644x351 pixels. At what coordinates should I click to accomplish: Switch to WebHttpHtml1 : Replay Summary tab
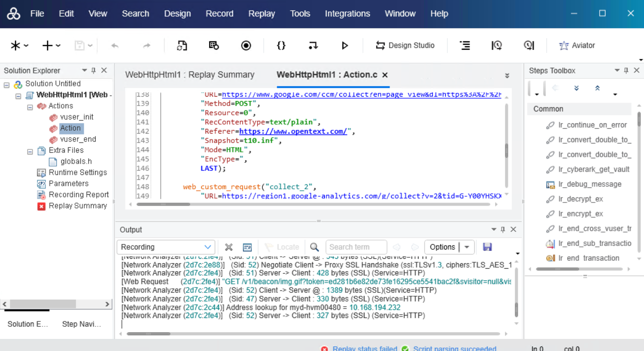[x=190, y=75]
